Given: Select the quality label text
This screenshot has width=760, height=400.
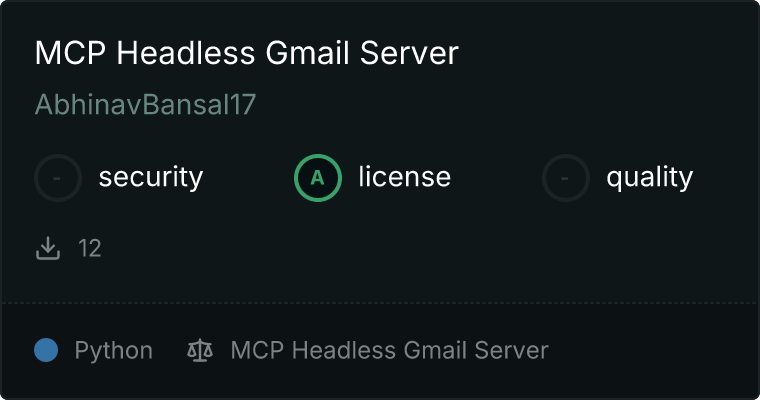Looking at the screenshot, I should [x=649, y=177].
